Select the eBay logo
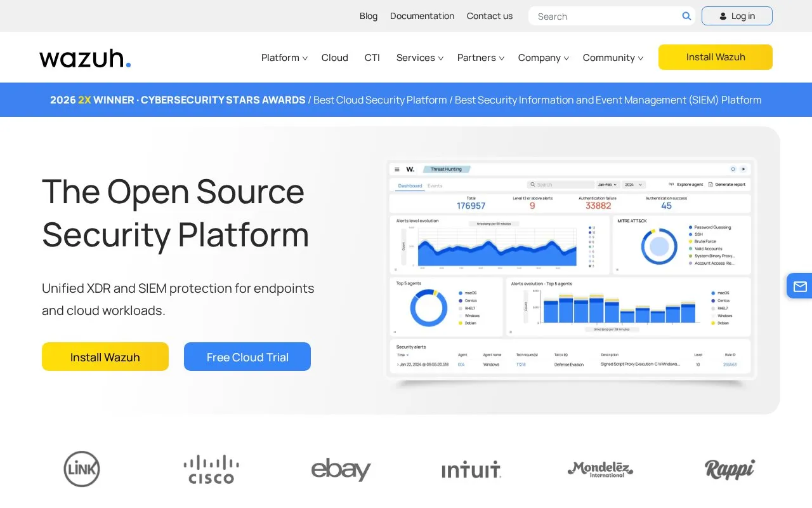 [x=341, y=469]
